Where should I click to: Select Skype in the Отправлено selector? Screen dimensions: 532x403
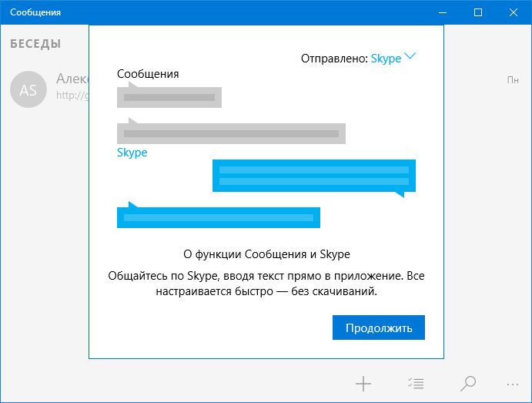point(386,59)
